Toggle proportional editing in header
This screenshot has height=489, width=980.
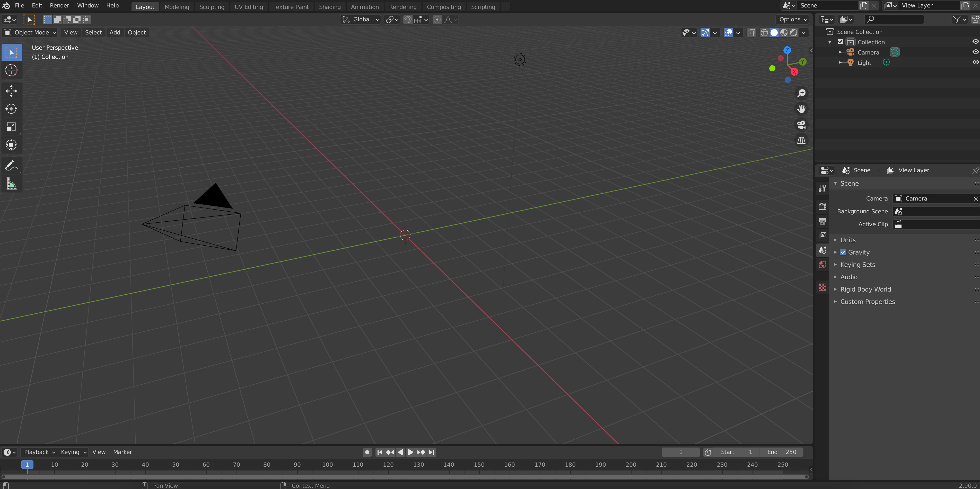(437, 19)
